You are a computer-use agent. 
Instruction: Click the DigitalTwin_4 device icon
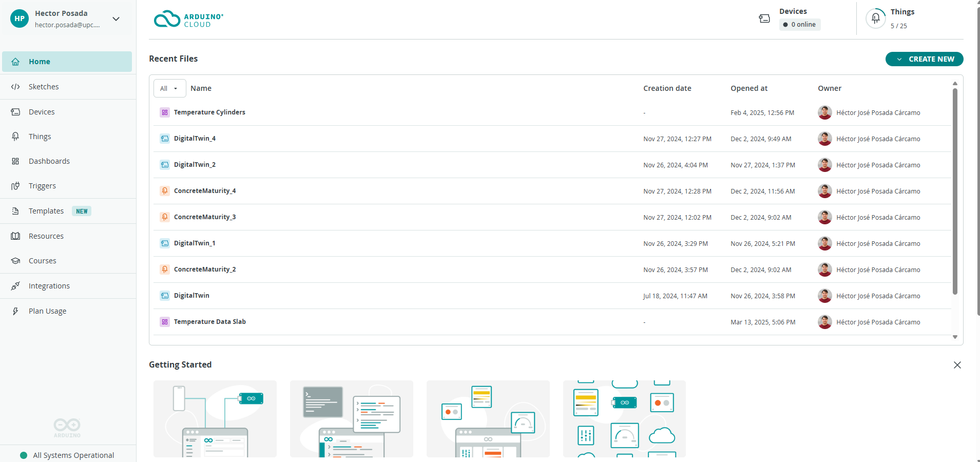165,139
